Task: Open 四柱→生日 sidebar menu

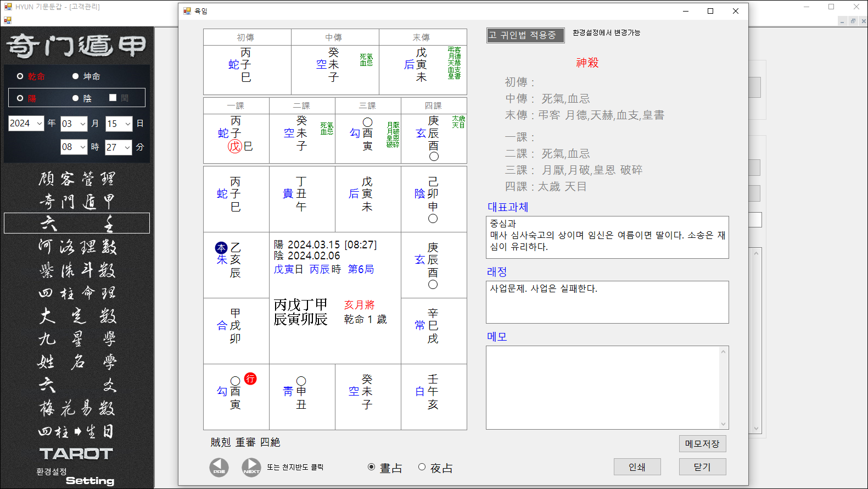Action: point(76,431)
